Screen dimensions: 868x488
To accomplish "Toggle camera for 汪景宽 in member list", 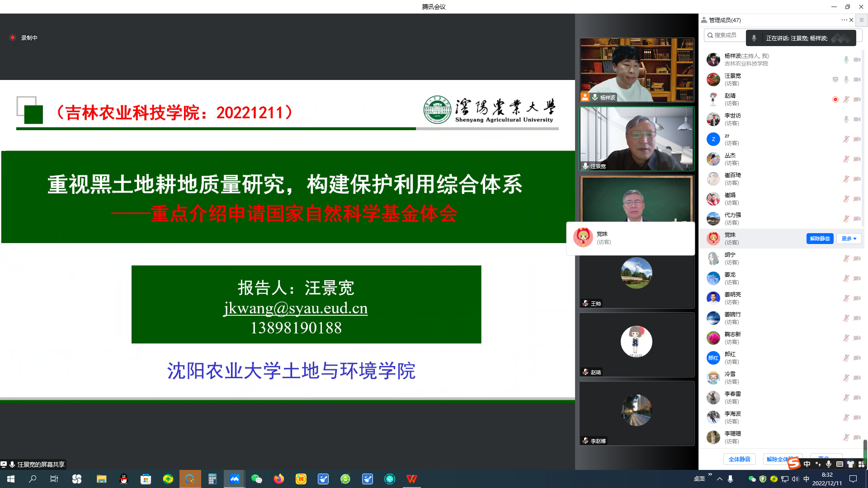I will pyautogui.click(x=857, y=80).
